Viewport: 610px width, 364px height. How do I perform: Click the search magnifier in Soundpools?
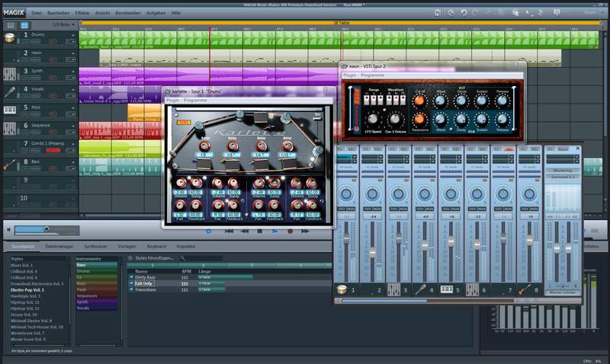point(182,258)
